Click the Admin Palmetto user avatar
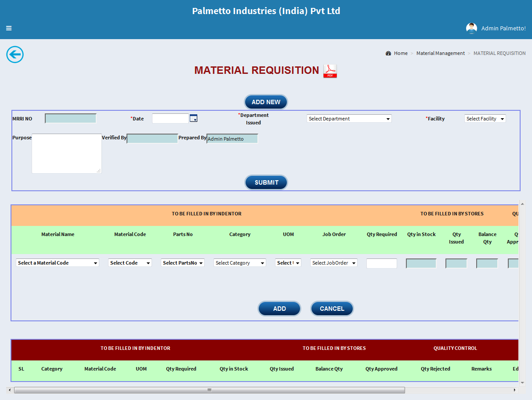The width and height of the screenshot is (532, 400). [x=471, y=28]
